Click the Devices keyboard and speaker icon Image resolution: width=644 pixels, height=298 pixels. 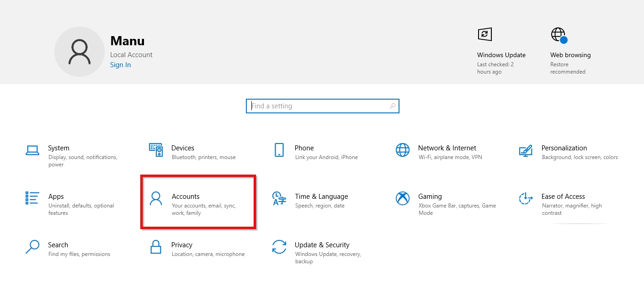(156, 149)
